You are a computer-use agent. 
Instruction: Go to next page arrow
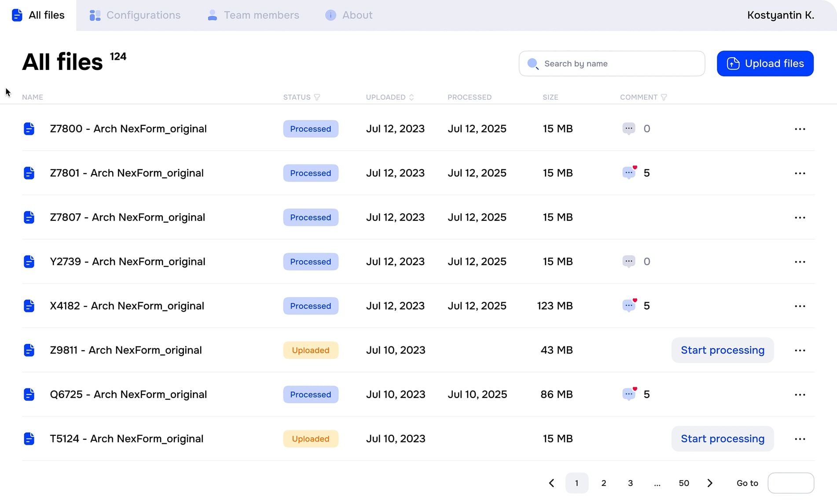click(x=709, y=483)
